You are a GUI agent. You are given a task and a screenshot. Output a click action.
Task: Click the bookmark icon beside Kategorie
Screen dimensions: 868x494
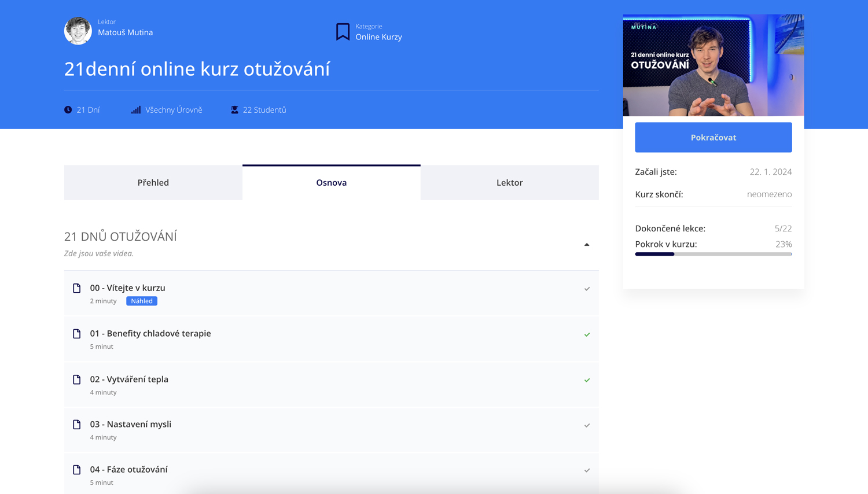point(343,32)
